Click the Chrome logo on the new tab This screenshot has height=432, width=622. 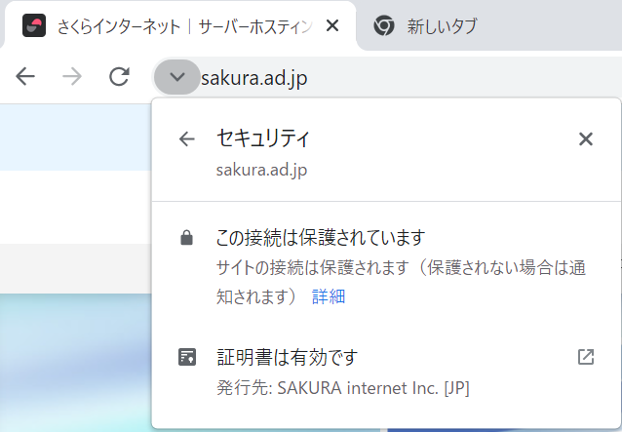(384, 27)
